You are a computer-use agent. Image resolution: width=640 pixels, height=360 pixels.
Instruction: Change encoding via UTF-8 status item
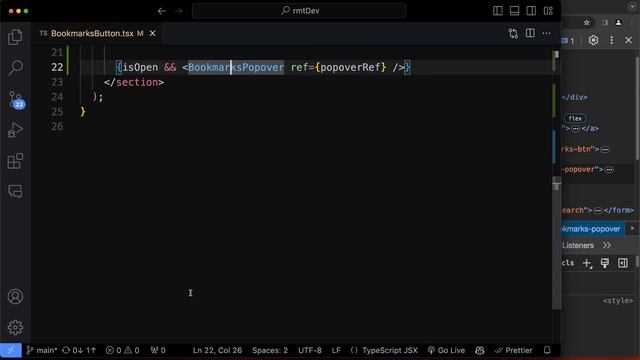[x=310, y=350]
